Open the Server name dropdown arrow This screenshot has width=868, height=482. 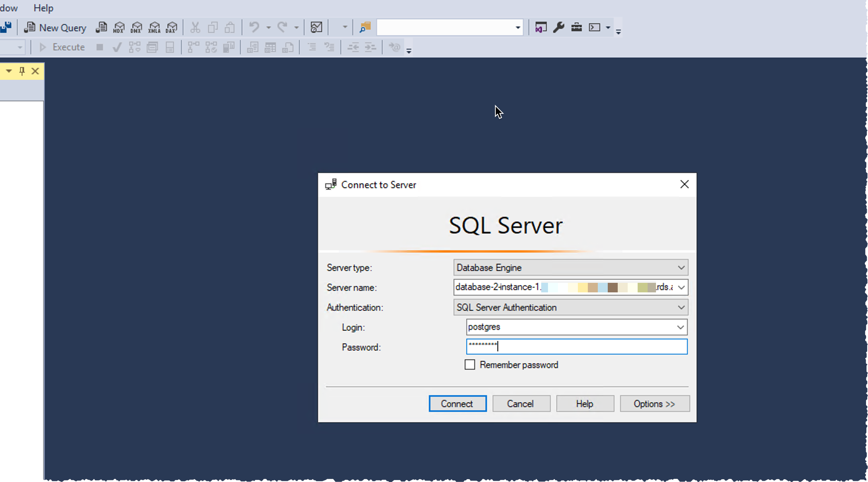coord(681,288)
